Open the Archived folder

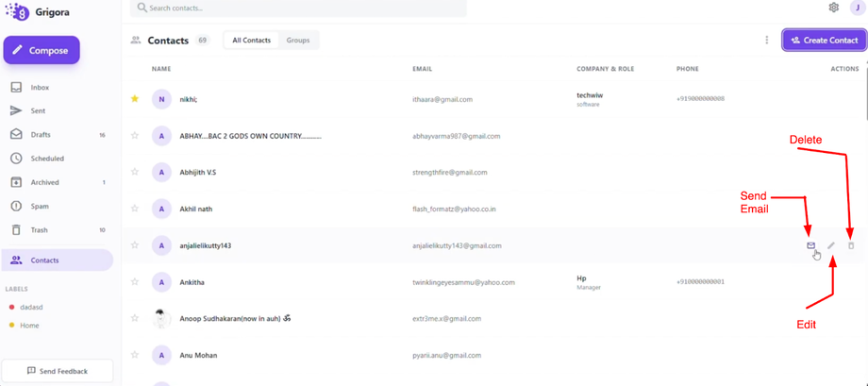(57, 182)
